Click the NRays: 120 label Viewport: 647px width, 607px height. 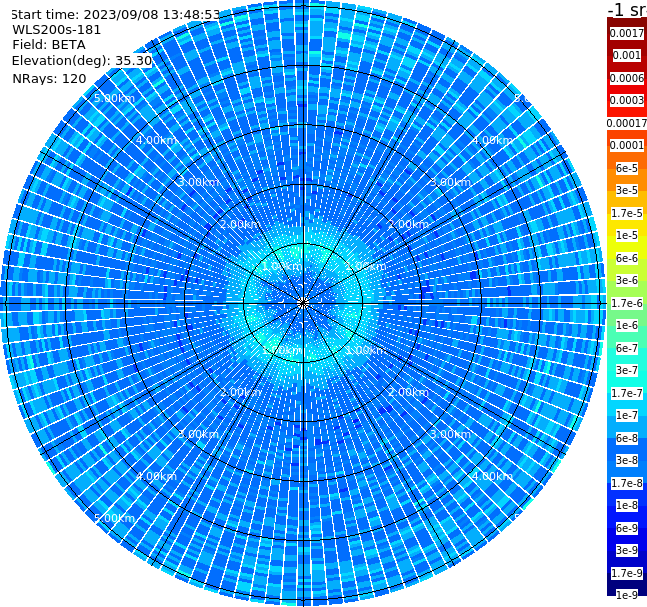(x=49, y=78)
